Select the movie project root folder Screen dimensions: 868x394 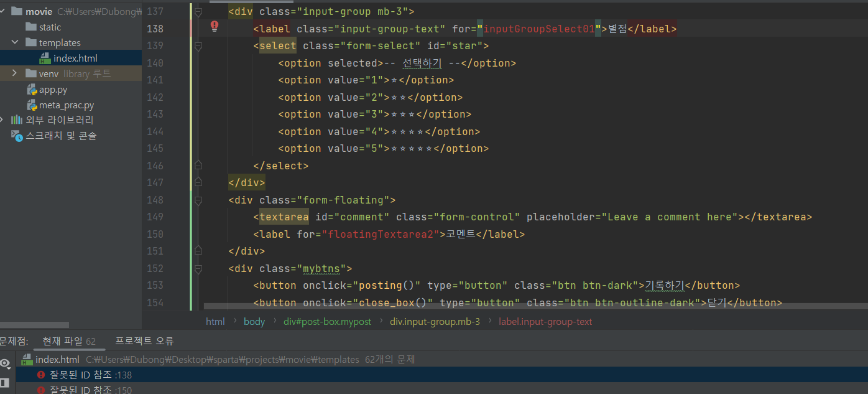point(71,11)
